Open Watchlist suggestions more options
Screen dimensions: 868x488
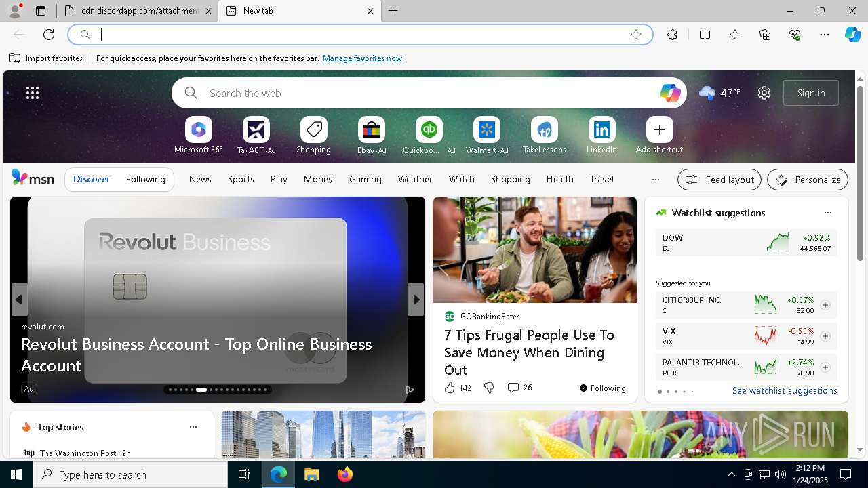click(x=827, y=213)
